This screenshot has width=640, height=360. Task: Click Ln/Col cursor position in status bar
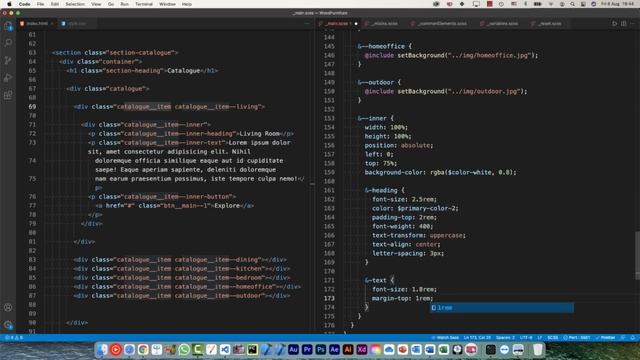click(x=477, y=338)
